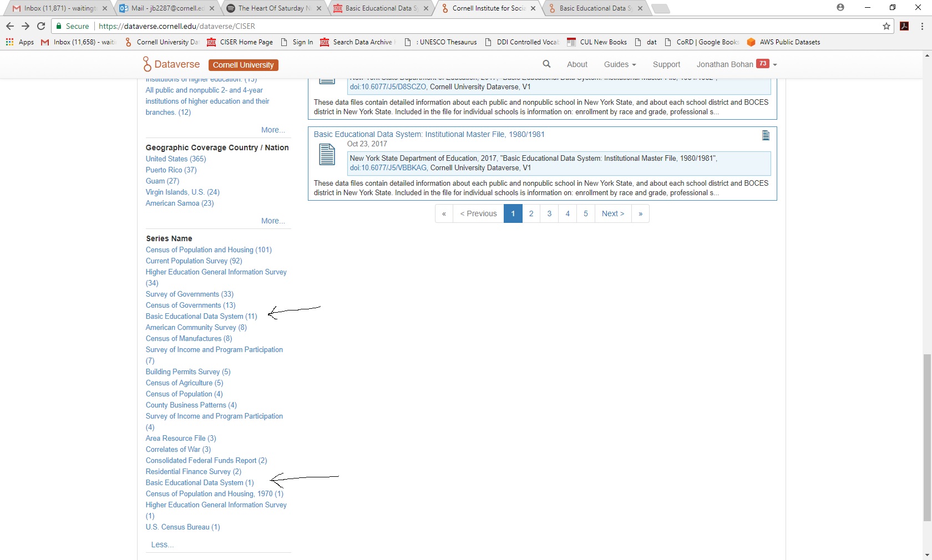Close The Heart Of Saturday Night tab

319,8
